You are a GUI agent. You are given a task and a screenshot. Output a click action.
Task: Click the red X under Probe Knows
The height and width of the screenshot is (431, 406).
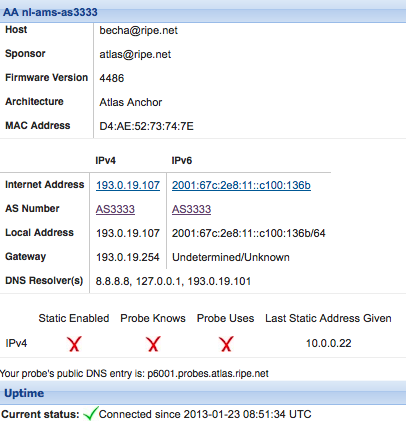153,344
